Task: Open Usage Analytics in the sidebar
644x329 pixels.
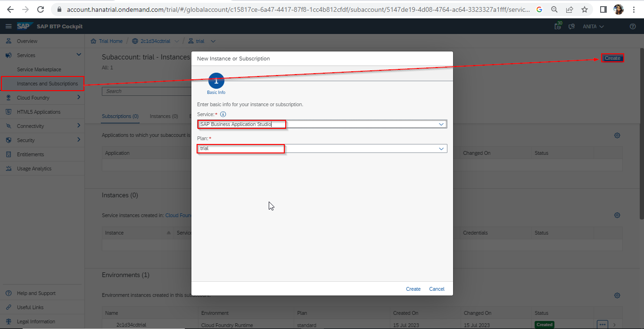Action: click(x=34, y=169)
